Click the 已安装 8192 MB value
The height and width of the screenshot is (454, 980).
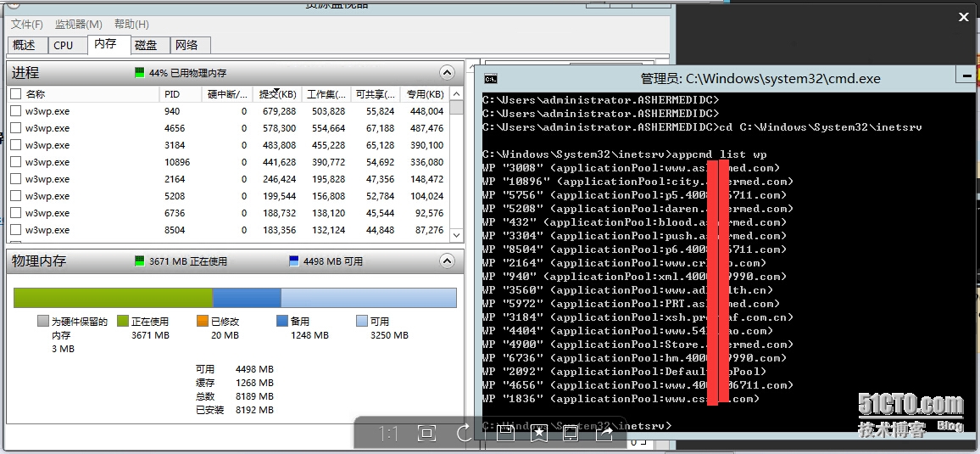254,410
